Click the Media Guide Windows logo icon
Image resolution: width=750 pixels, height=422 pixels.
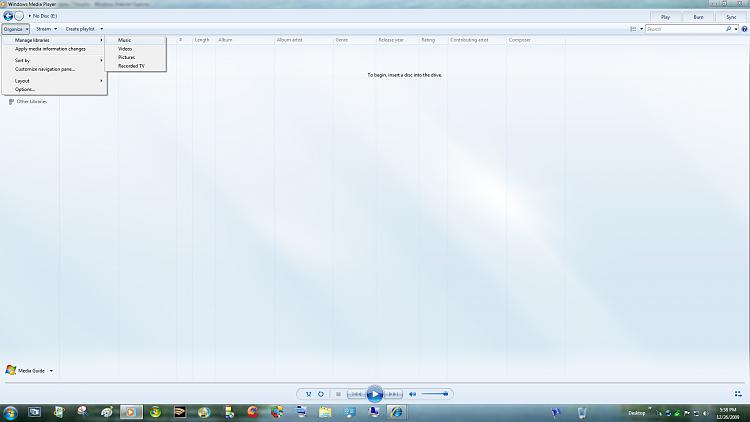coord(11,370)
